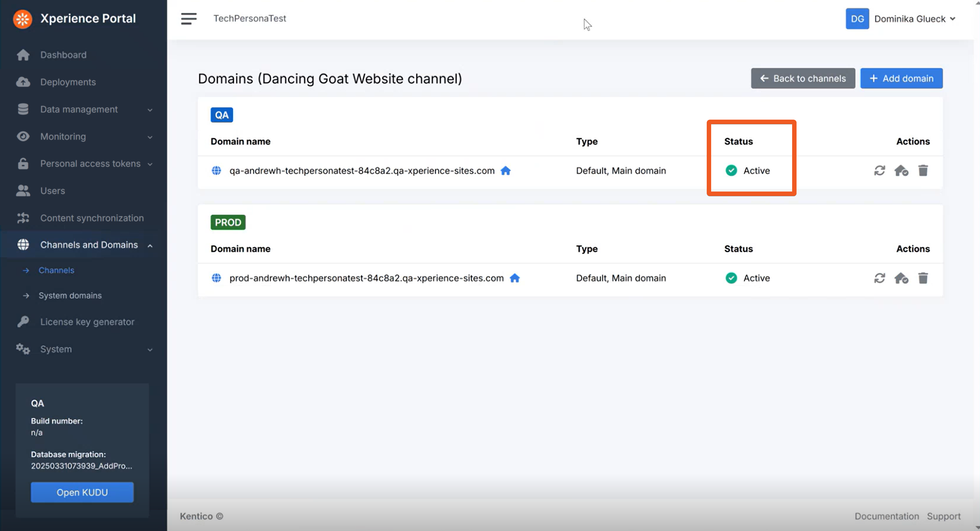Refresh the QA domain status
The height and width of the screenshot is (531, 980).
pos(879,171)
